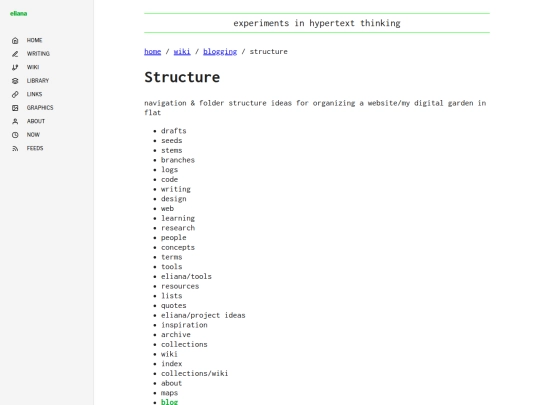Select LINKS in the sidebar

[x=34, y=94]
